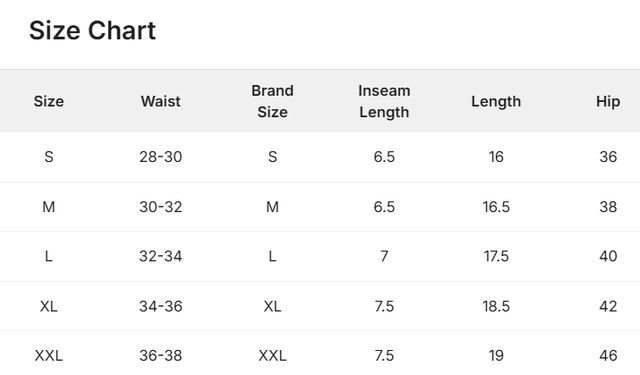Select the 17.5 length value
Image resolution: width=640 pixels, height=375 pixels.
(496, 256)
